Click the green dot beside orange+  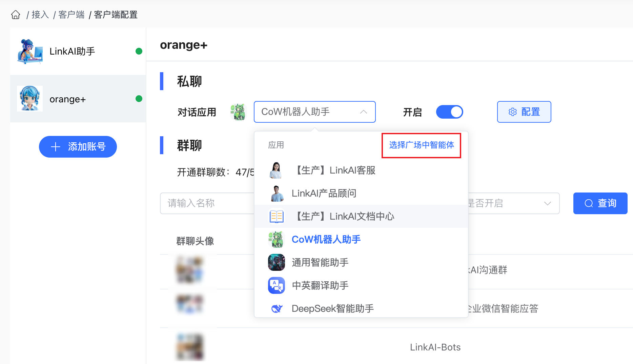pos(139,99)
